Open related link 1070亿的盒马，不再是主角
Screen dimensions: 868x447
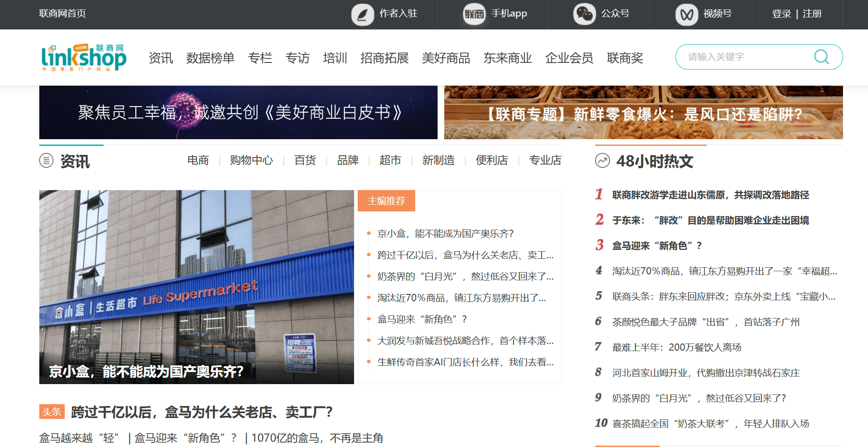pos(317,438)
